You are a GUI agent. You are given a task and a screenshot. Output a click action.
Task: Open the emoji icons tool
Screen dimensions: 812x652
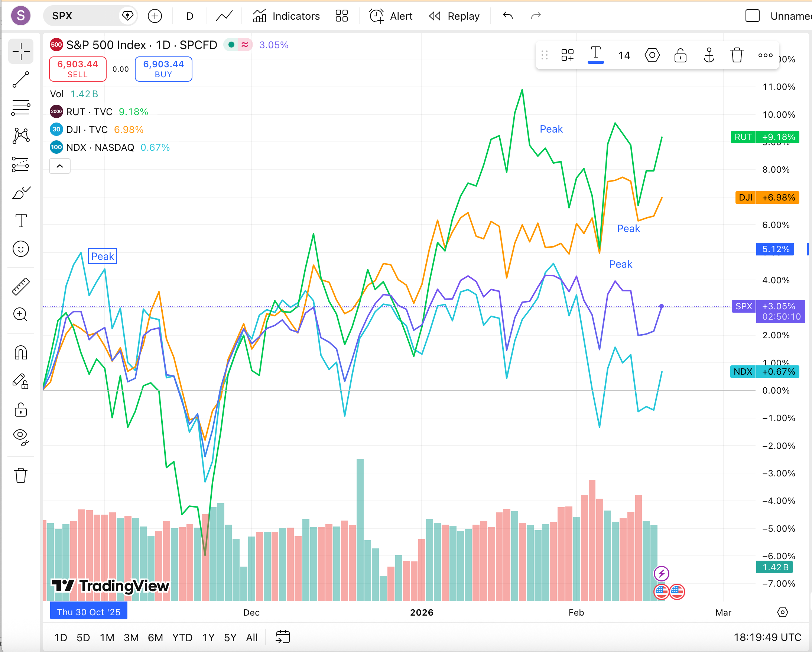[21, 249]
